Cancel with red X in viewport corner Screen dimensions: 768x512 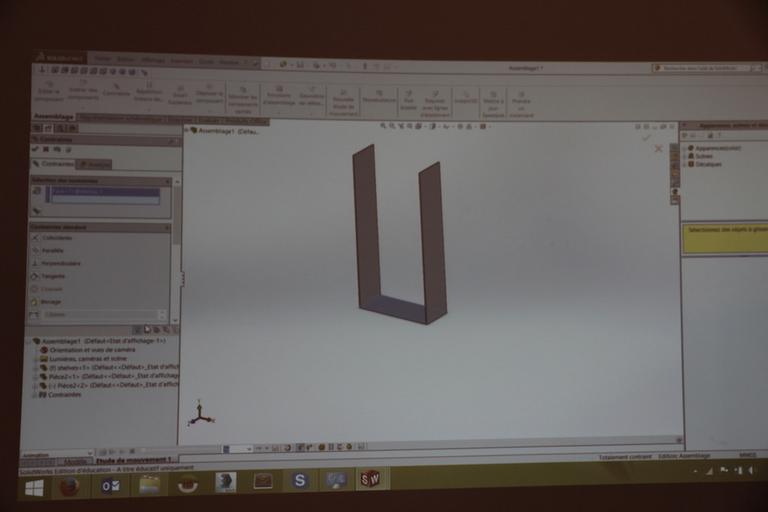[x=658, y=149]
